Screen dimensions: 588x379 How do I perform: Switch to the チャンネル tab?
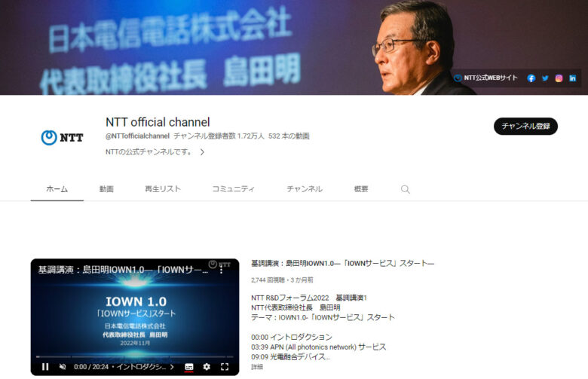(305, 189)
